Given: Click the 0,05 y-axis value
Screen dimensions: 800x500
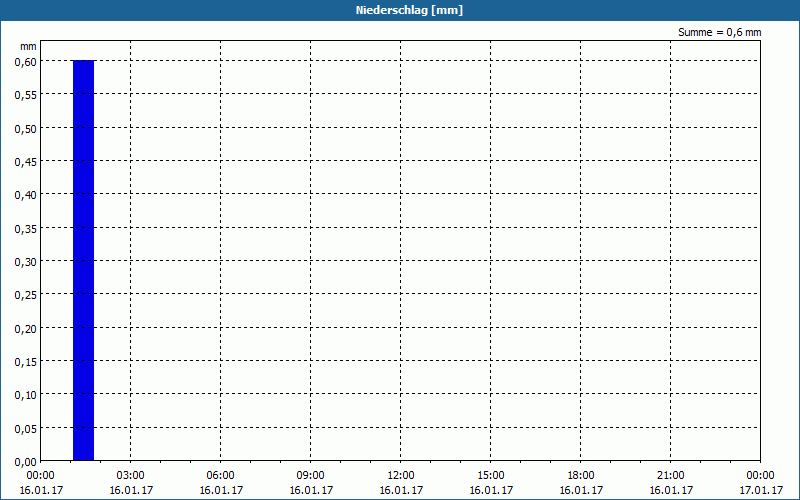Looking at the screenshot, I should pos(26,429).
